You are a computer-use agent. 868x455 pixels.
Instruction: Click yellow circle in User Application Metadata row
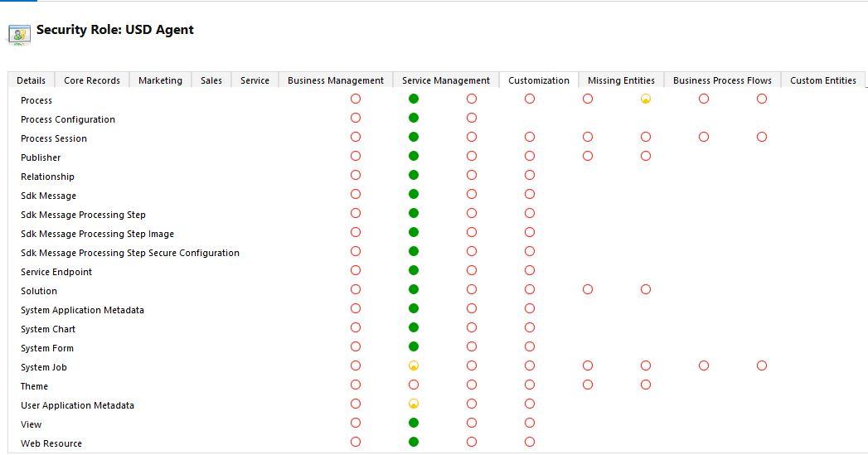(414, 404)
